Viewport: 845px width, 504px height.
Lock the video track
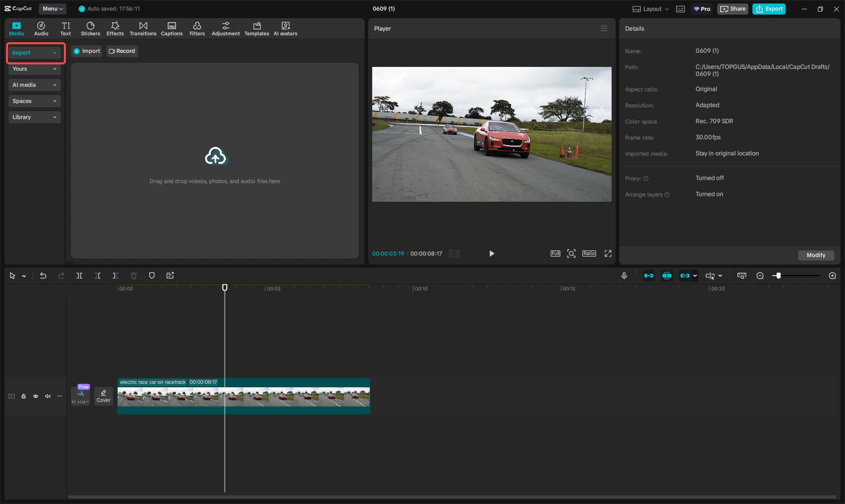(x=23, y=396)
